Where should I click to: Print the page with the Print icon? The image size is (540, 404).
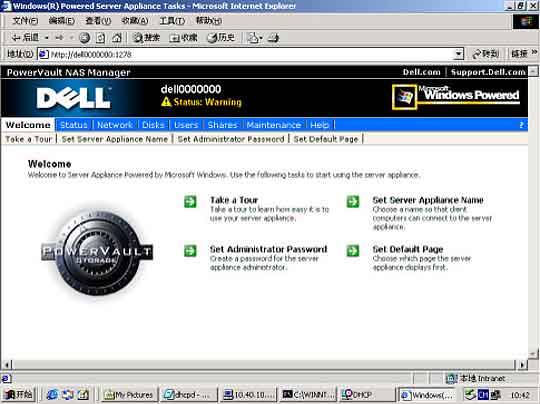coord(273,38)
